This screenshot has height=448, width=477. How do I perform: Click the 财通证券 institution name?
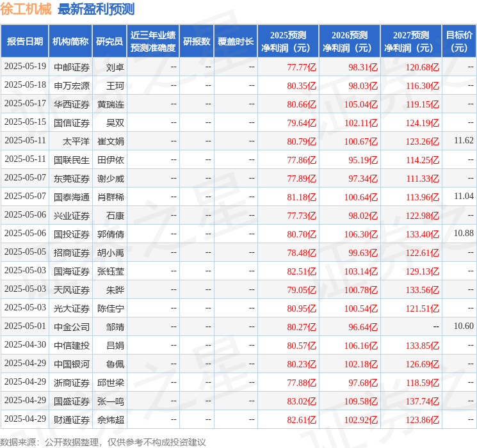coord(72,420)
